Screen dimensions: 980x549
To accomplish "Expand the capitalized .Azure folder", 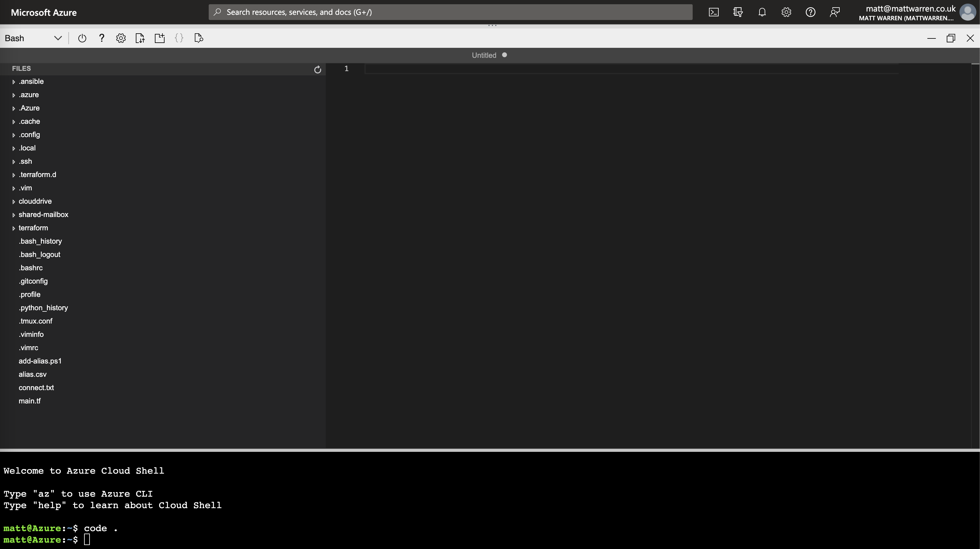I will [x=14, y=109].
